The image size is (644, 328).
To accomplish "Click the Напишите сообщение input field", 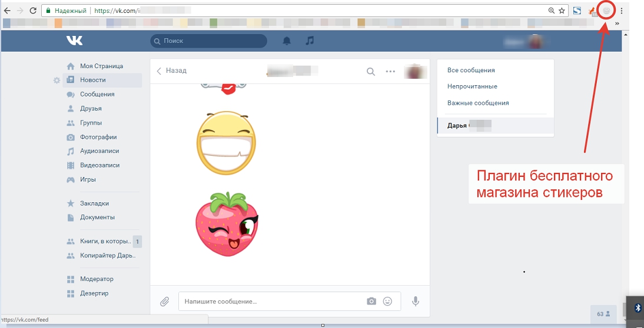I will pos(271,301).
